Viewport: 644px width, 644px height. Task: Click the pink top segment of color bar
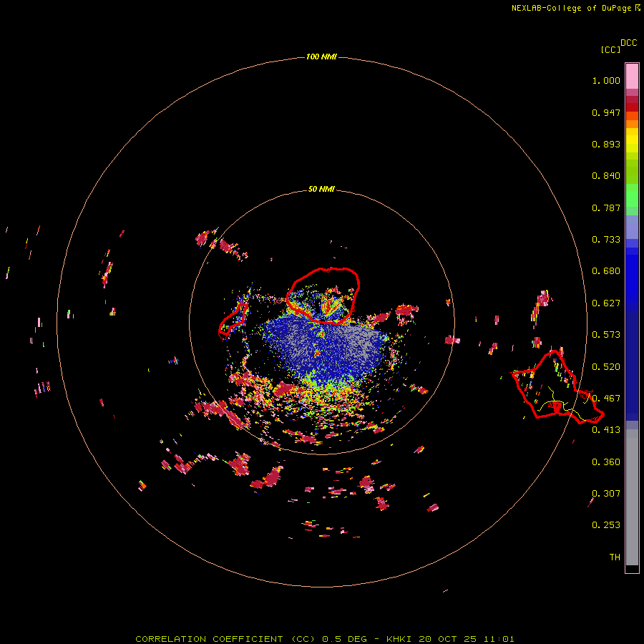pos(632,76)
